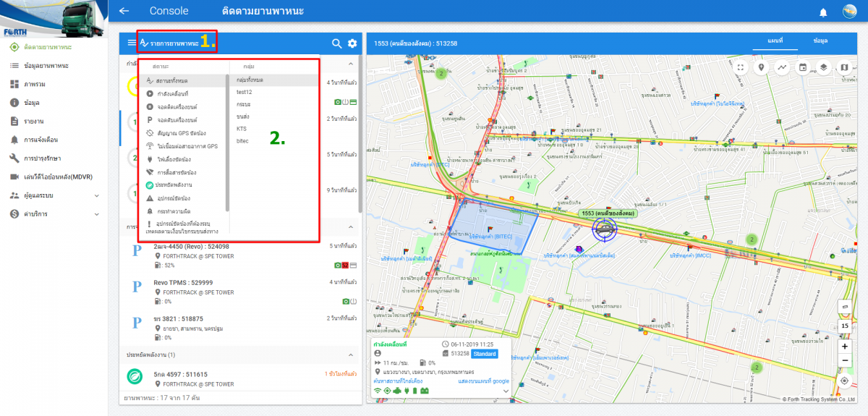Image resolution: width=868 pixels, height=416 pixels.
Task: Click the แสดงบนแผนที่ google link
Action: (484, 381)
